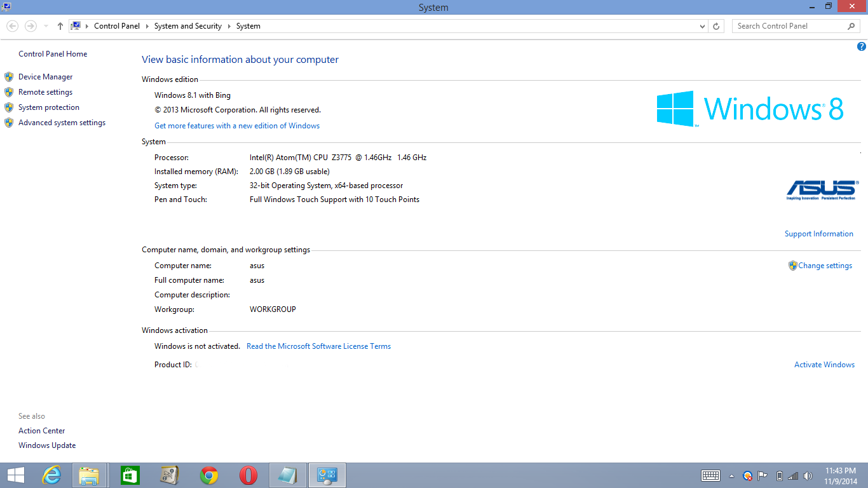Go back with the Back arrow button
The width and height of the screenshot is (868, 488).
click(12, 26)
